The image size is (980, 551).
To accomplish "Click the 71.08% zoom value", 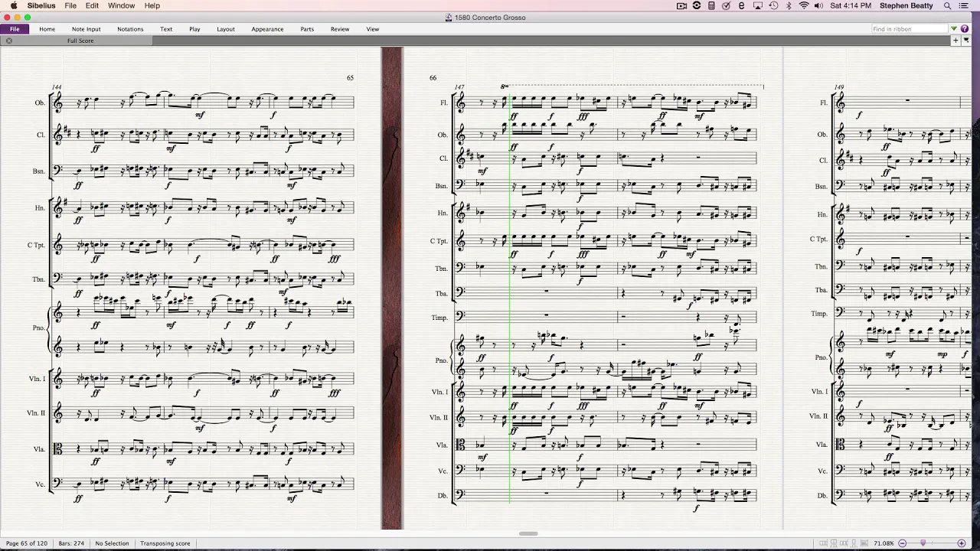I will [x=884, y=543].
